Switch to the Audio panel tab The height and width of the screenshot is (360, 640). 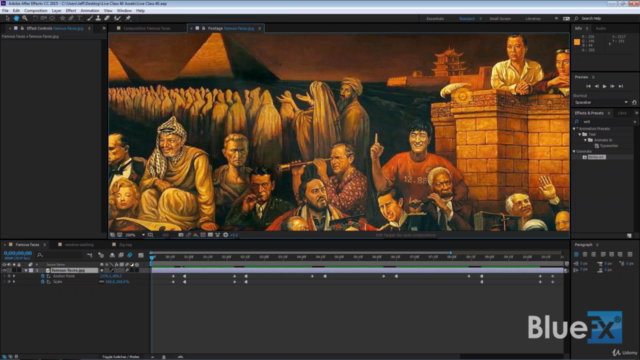tap(600, 29)
